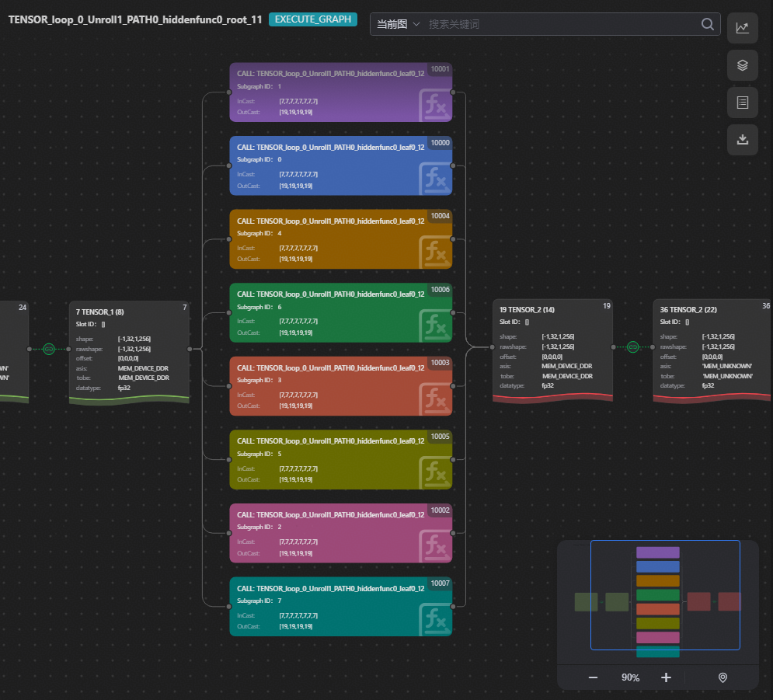This screenshot has width=773, height=700.
Task: Click fx icon on purple node 10001
Action: click(x=434, y=106)
